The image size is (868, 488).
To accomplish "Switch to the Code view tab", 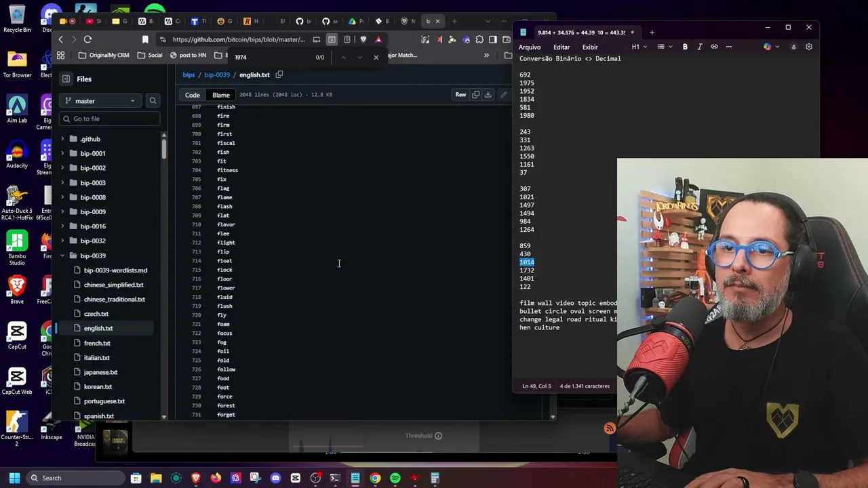I will 193,95.
